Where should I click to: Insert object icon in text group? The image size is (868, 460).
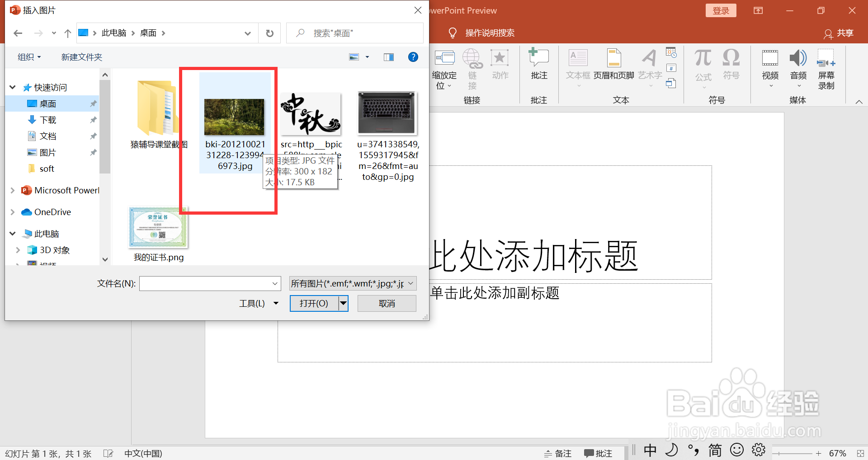point(671,83)
